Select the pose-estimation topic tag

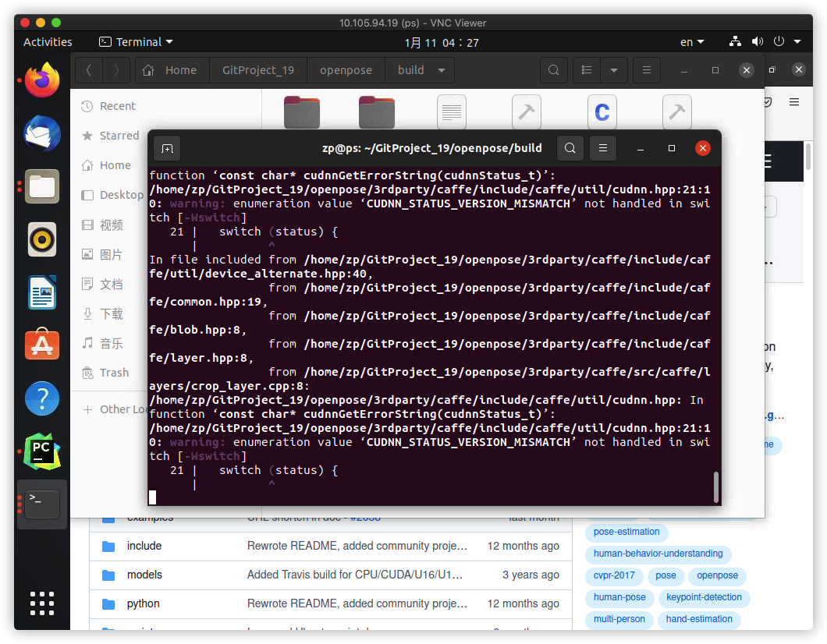click(626, 532)
